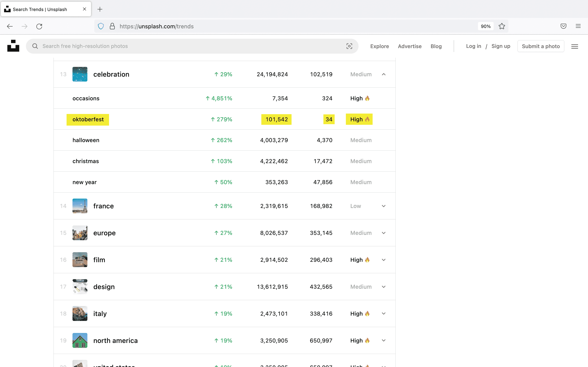Open the Advertise navigation item
This screenshot has height=367, width=588.
pos(410,46)
